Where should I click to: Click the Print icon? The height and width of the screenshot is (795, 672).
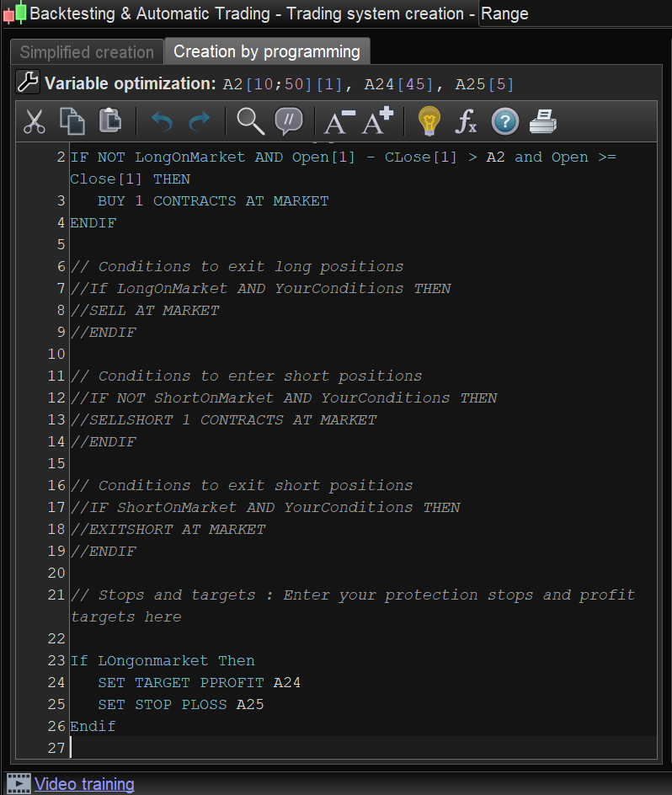[x=543, y=122]
